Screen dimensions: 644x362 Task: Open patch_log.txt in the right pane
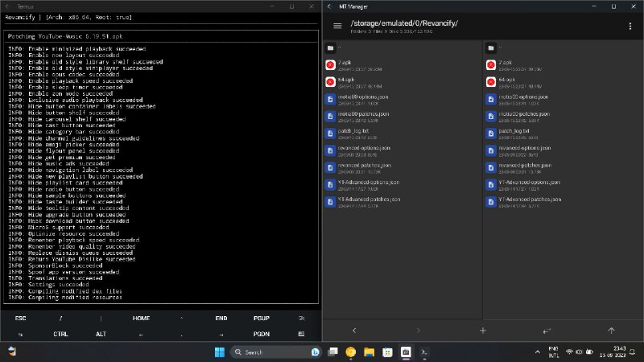563,134
